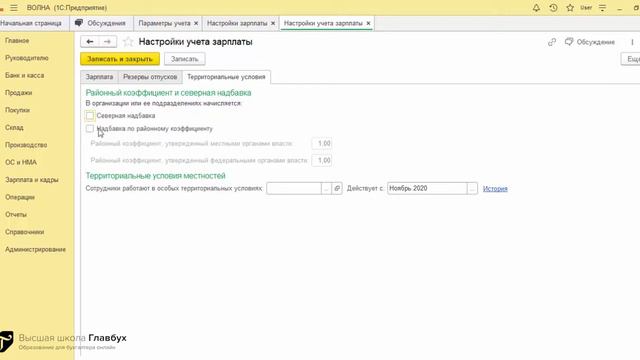Go forward with right arrow
Screen dimensions: 640x360
pos(107,42)
